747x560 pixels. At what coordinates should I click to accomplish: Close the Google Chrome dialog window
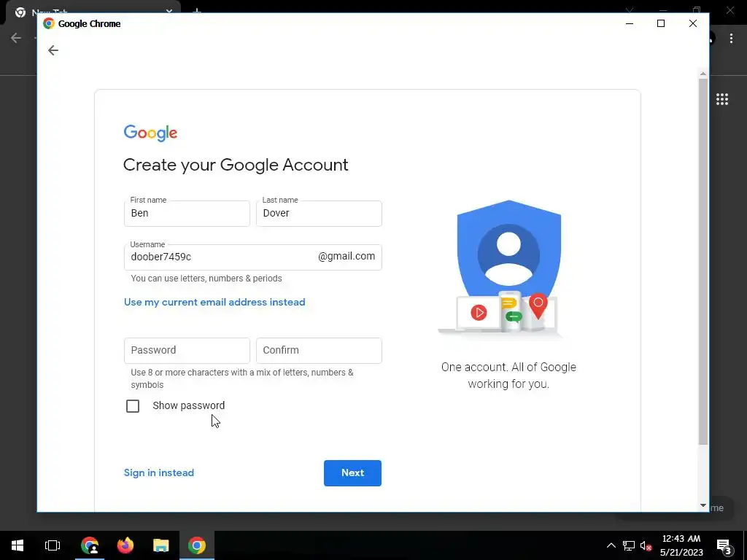coord(693,23)
